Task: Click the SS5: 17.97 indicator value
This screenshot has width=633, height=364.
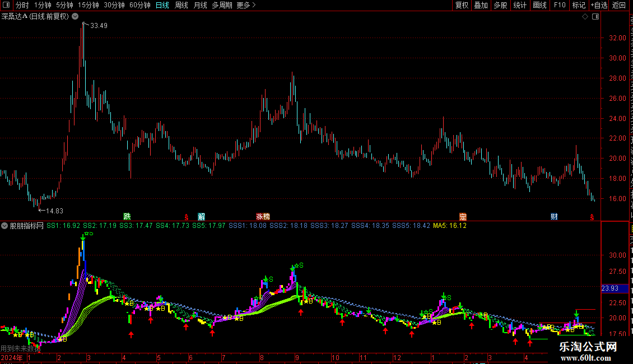Action: pos(209,226)
